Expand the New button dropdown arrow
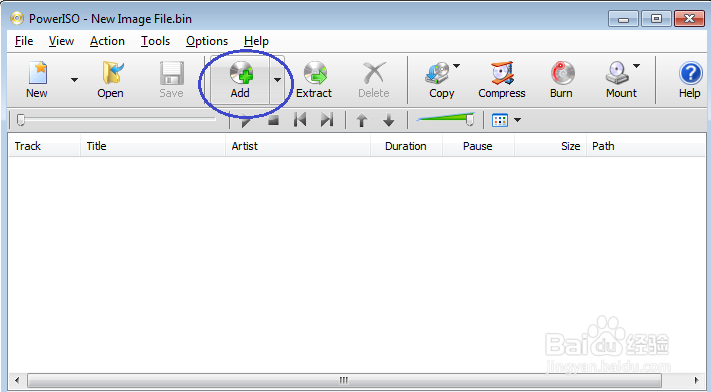 pyautogui.click(x=74, y=80)
